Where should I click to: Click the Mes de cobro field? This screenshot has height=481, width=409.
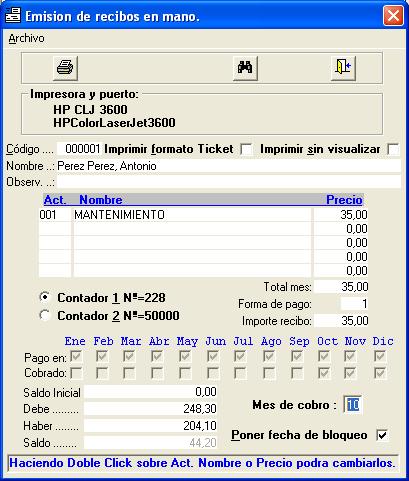coord(353,405)
